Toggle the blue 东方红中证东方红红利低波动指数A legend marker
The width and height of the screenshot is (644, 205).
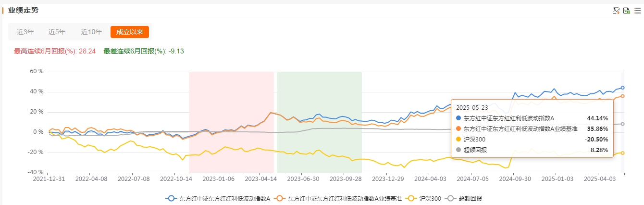pyautogui.click(x=170, y=198)
